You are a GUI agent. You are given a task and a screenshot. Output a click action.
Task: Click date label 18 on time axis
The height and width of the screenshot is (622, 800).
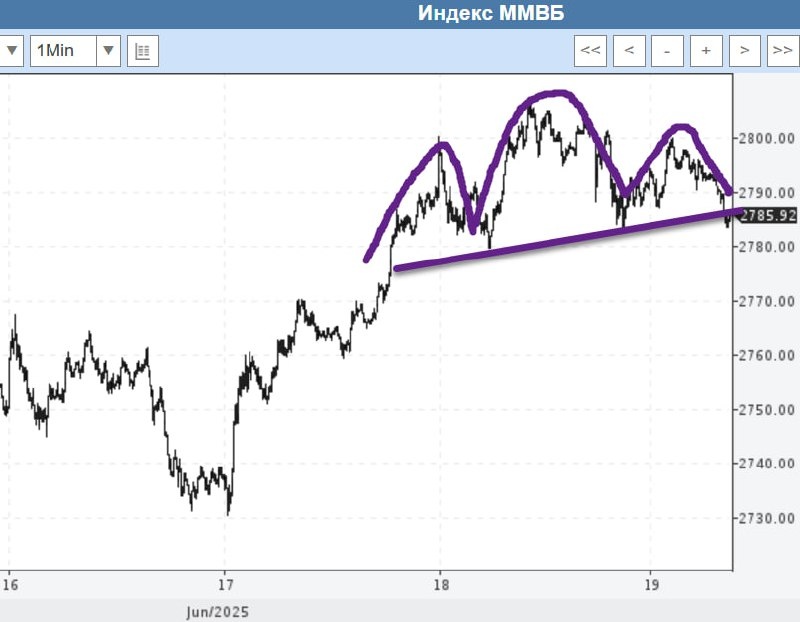pyautogui.click(x=441, y=585)
